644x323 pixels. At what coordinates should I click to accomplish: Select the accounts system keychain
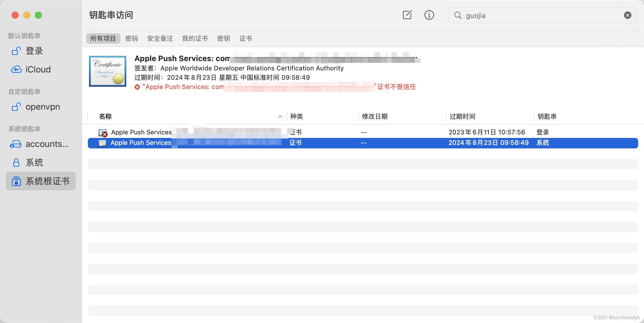[47, 144]
